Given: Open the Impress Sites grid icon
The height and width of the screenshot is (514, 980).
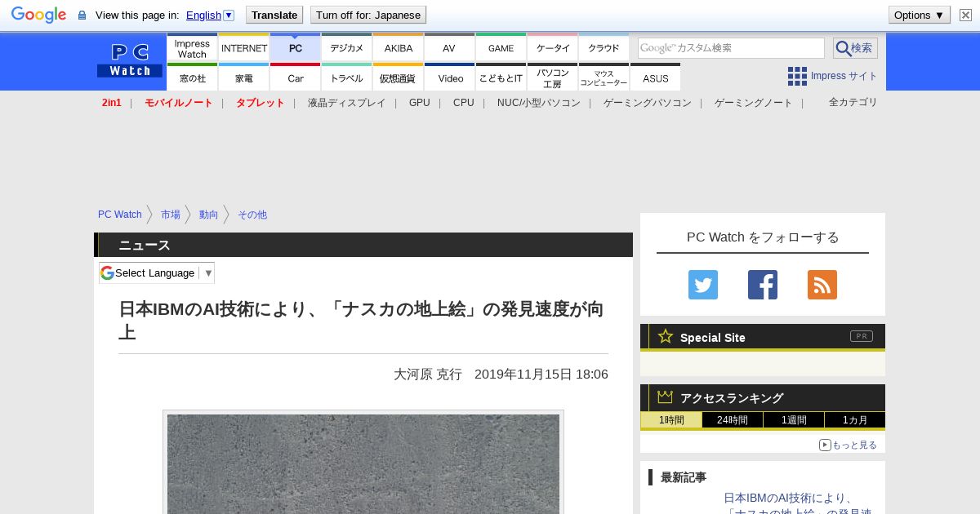Looking at the screenshot, I should [x=797, y=76].
